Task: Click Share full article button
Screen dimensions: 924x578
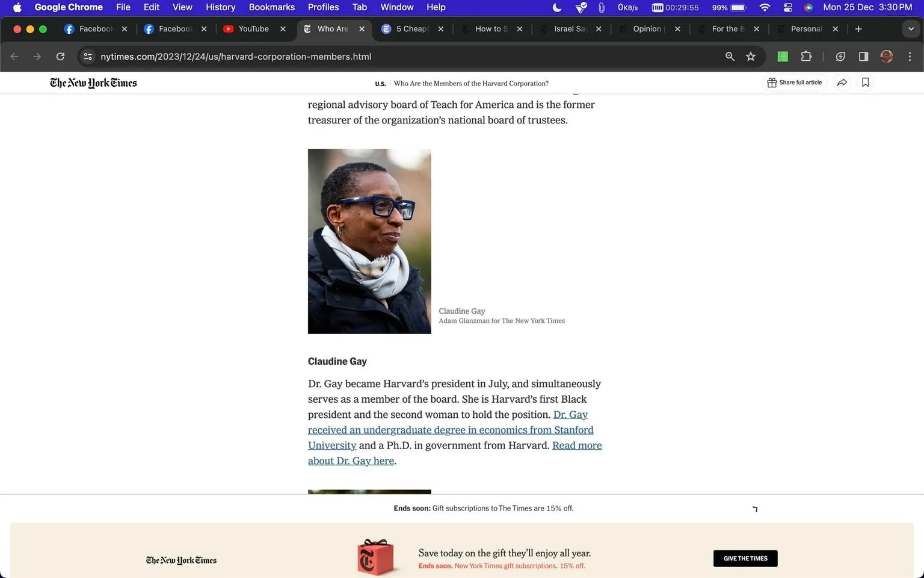Action: pos(794,82)
